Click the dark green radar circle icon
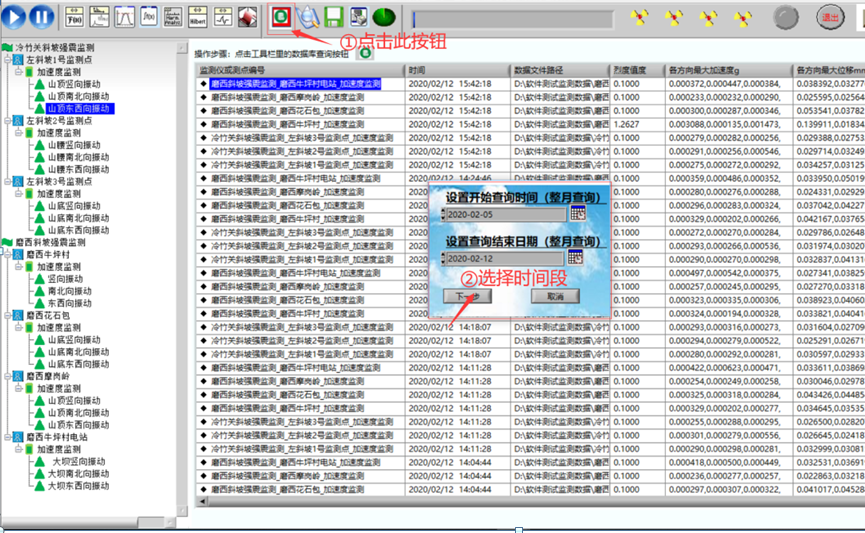Screen dimensions: 865x533 click(383, 17)
